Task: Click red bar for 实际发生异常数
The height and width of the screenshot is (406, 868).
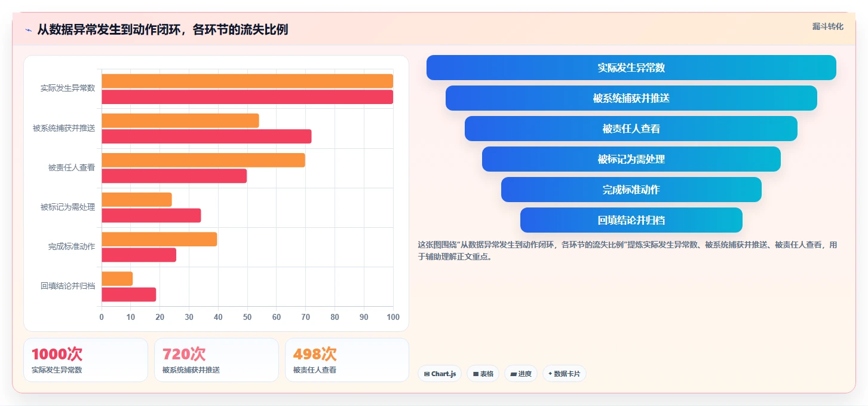Action: click(247, 97)
